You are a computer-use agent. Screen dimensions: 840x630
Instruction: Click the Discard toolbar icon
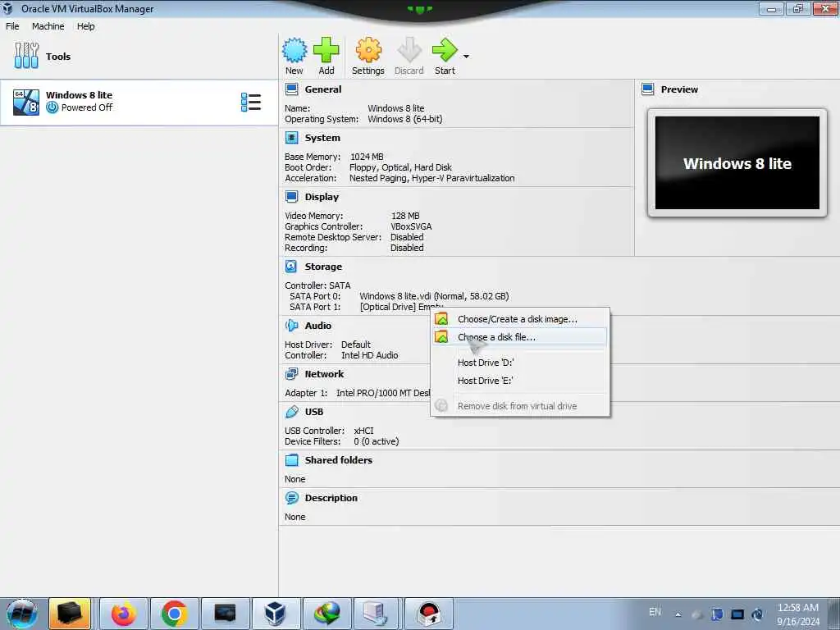(x=409, y=50)
